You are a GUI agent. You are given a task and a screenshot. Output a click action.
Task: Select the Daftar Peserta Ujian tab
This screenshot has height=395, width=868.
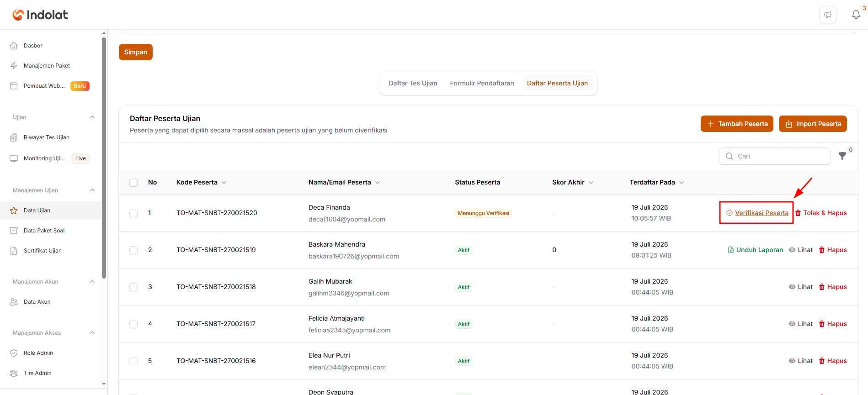pos(557,83)
